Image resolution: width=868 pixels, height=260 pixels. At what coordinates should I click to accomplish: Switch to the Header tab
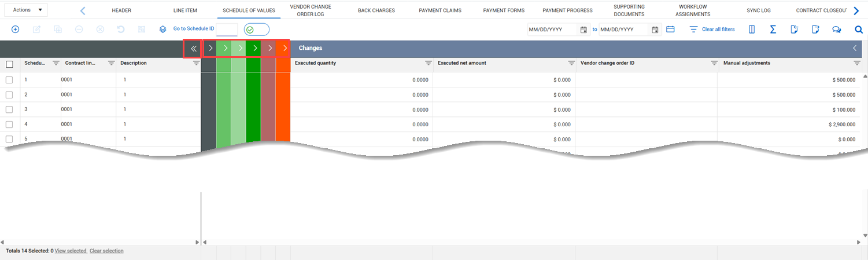point(121,10)
